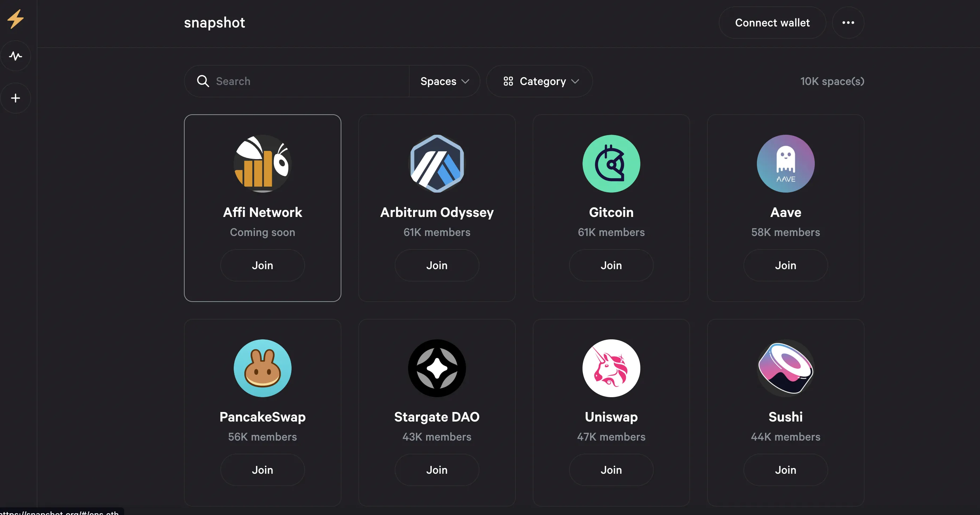980x515 pixels.
Task: Click the Connect wallet button
Action: pos(772,23)
